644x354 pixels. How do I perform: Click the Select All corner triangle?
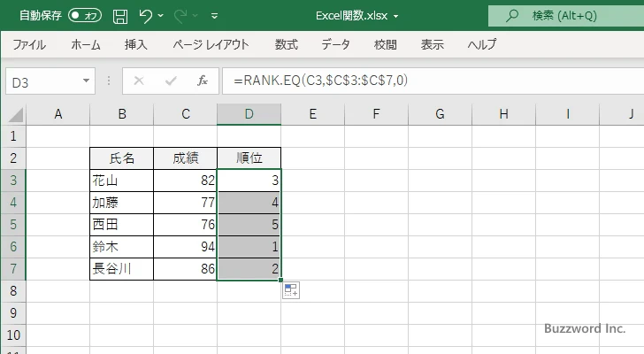coord(15,114)
